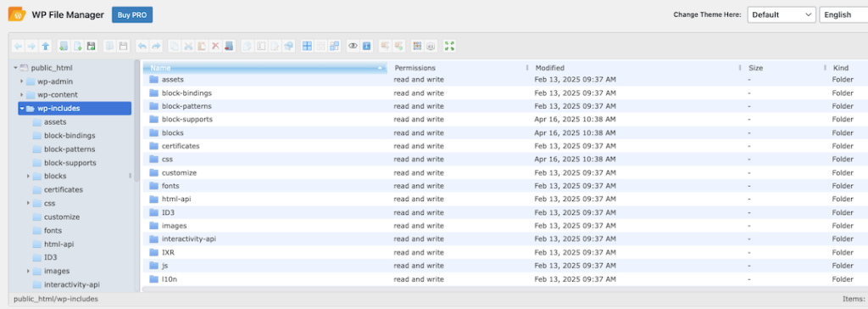
Task: Open the Change Theme dropdown
Action: (x=781, y=15)
